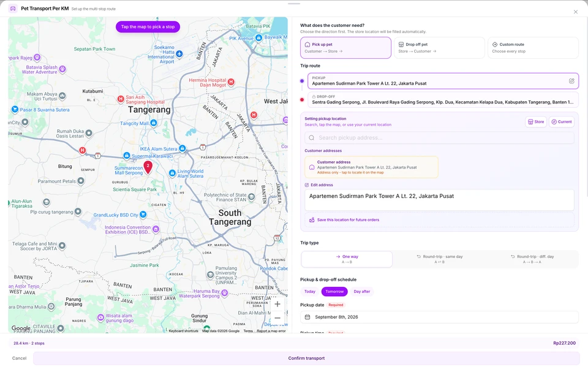Click Baywalk Mall shopping marker

click(258, 38)
